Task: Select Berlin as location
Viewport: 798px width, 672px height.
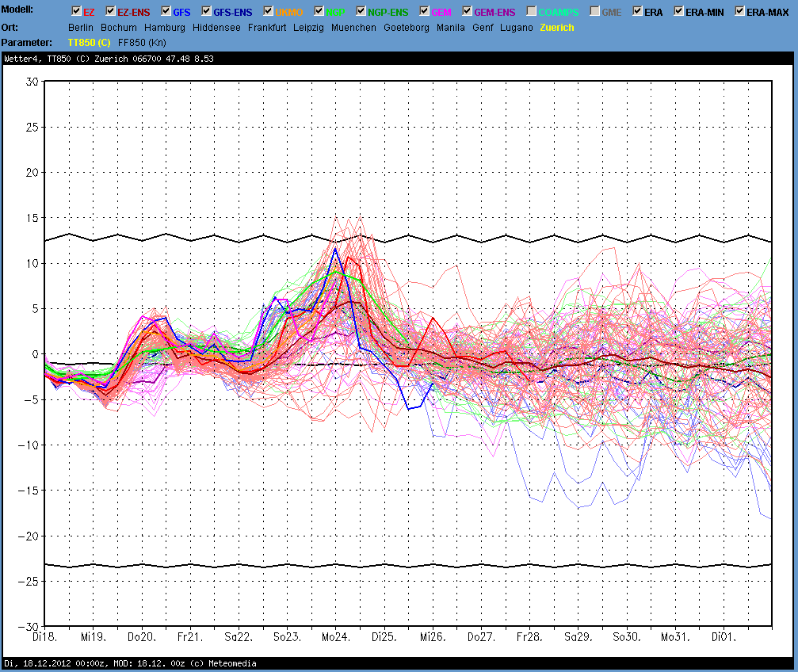Action: [81, 28]
